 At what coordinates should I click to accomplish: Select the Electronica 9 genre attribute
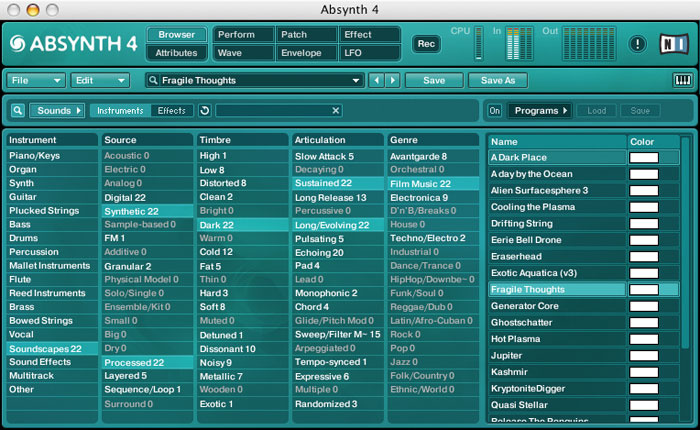tap(433, 197)
